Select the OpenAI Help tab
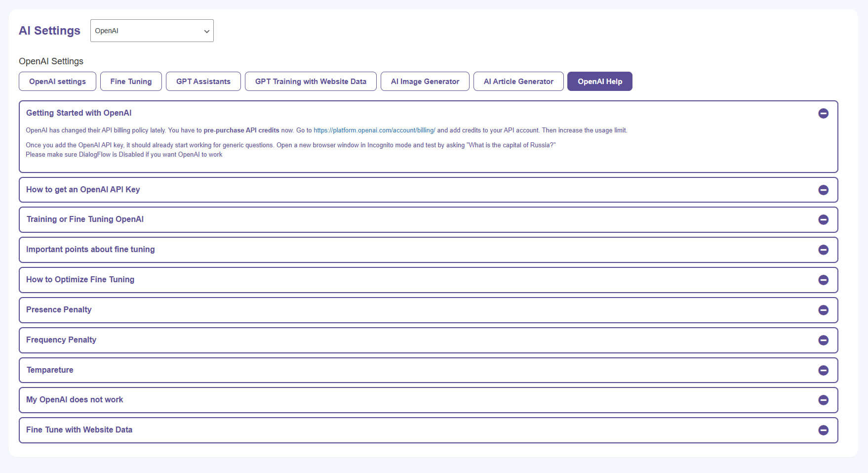This screenshot has width=868, height=473. pyautogui.click(x=600, y=82)
